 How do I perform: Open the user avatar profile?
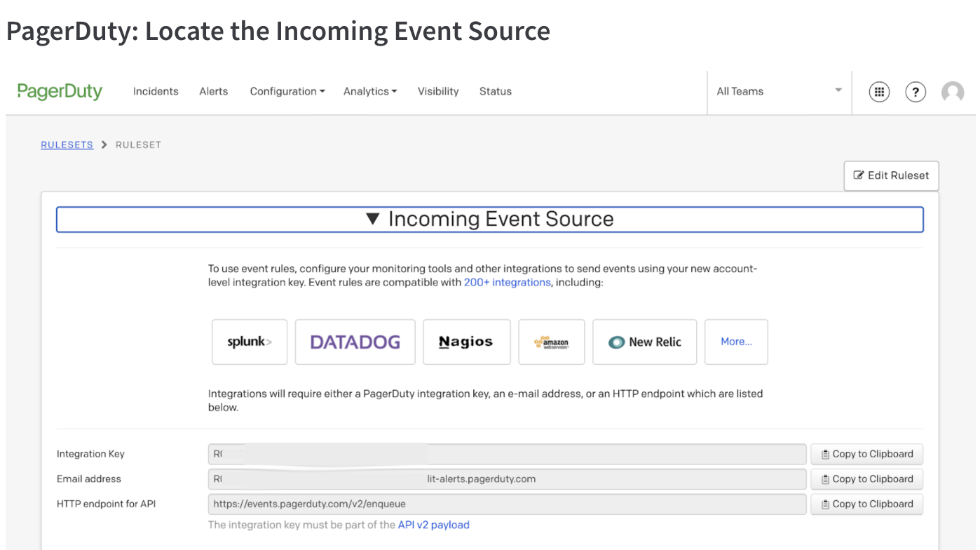point(952,92)
